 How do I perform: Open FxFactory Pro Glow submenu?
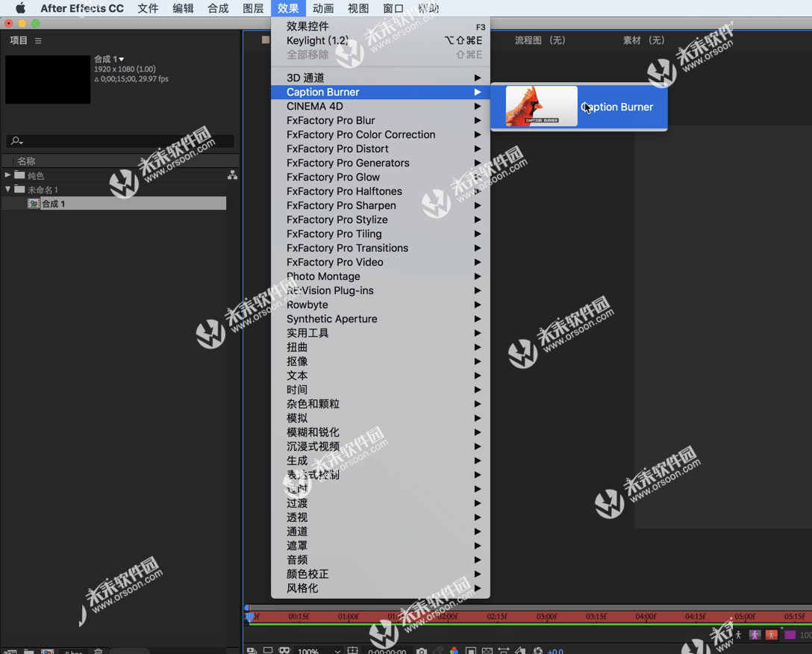coord(380,177)
